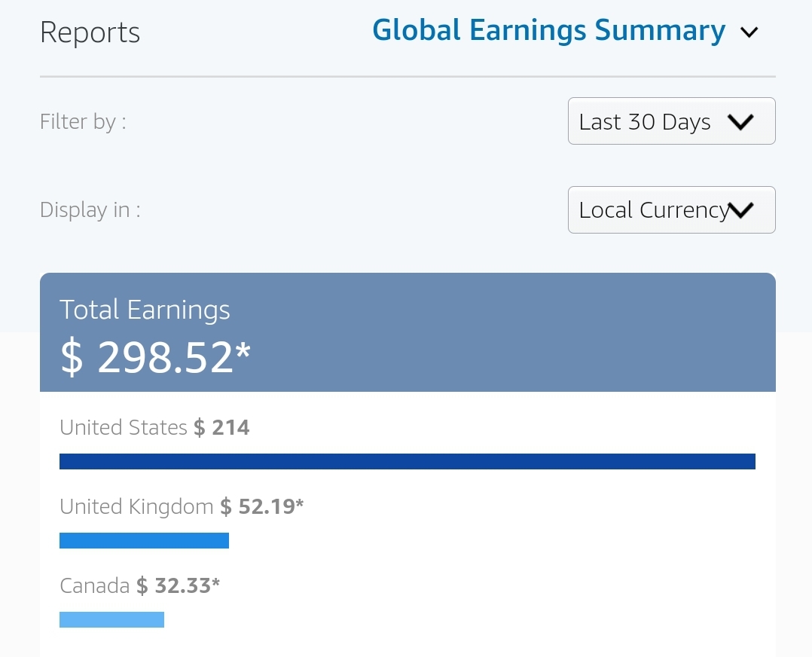Image resolution: width=812 pixels, height=657 pixels.
Task: Click the $ 298.52 total earnings amount
Action: pyautogui.click(x=154, y=357)
